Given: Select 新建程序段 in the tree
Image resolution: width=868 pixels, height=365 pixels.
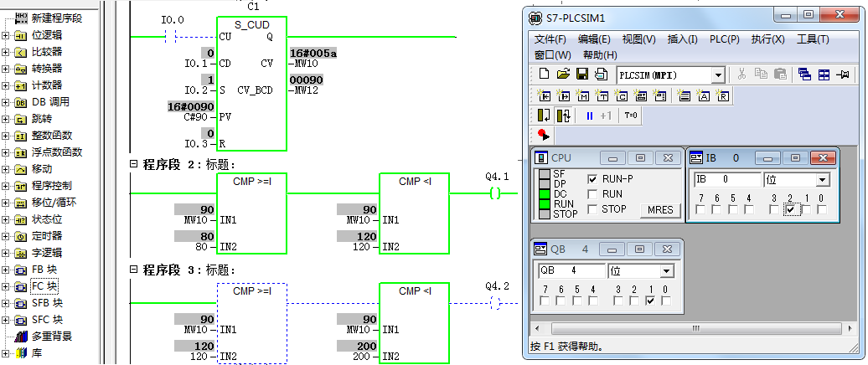Looking at the screenshot, I should coord(56,18).
